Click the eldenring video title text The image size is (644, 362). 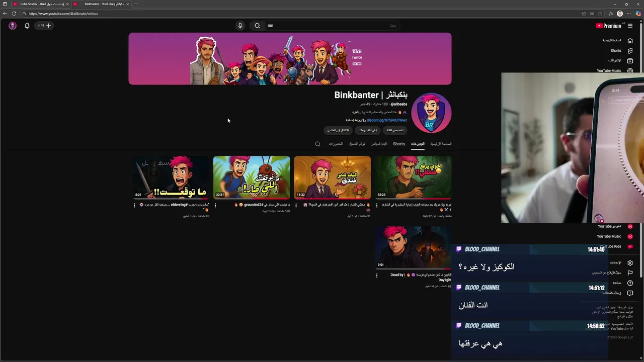pos(174,207)
